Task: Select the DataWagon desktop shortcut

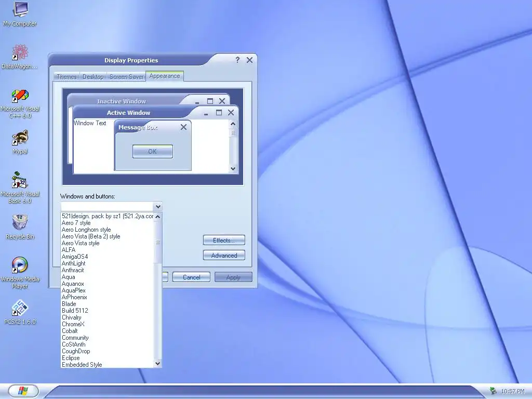Action: pos(20,56)
